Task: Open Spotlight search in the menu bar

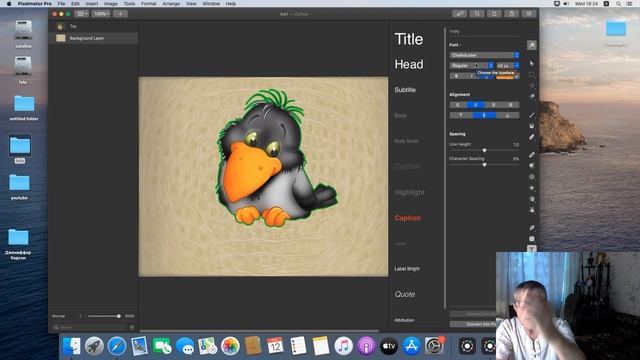Action: [x=618, y=4]
